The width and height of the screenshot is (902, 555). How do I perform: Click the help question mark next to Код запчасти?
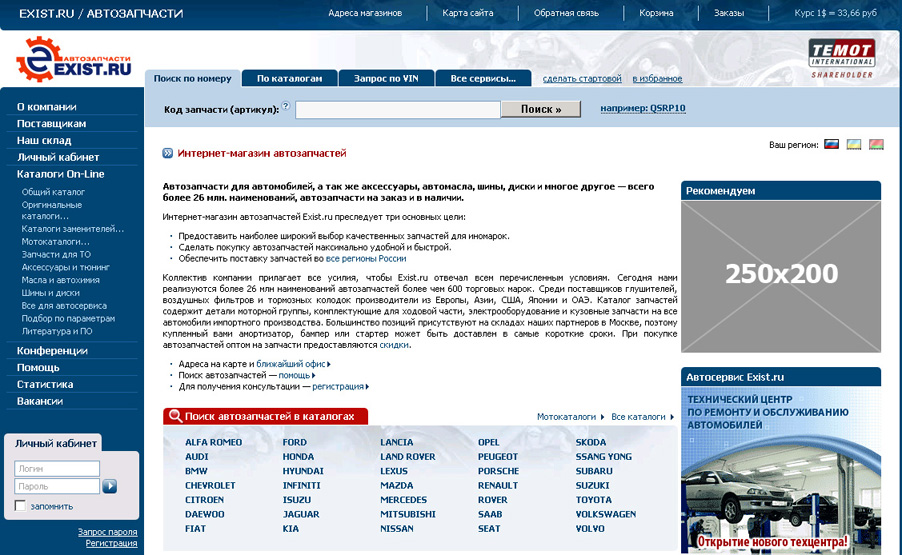pyautogui.click(x=286, y=105)
